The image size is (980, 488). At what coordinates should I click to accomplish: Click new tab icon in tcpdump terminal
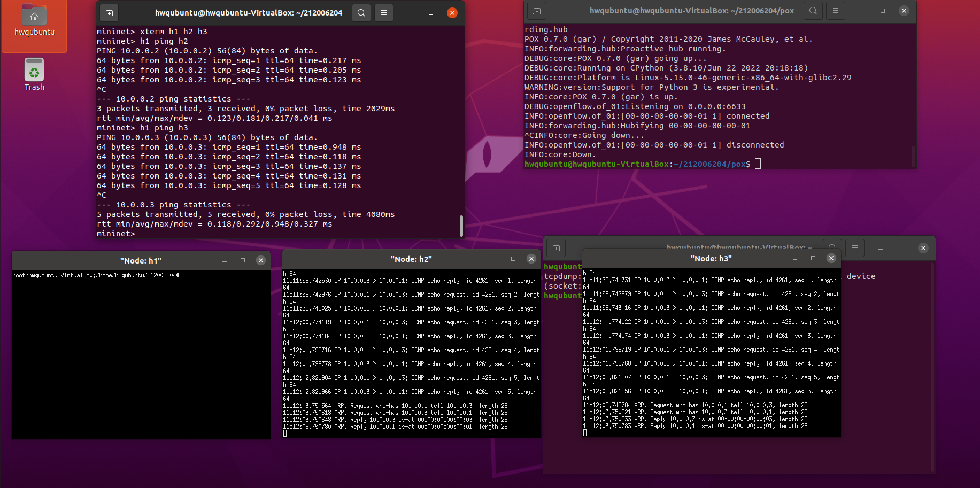(556, 248)
